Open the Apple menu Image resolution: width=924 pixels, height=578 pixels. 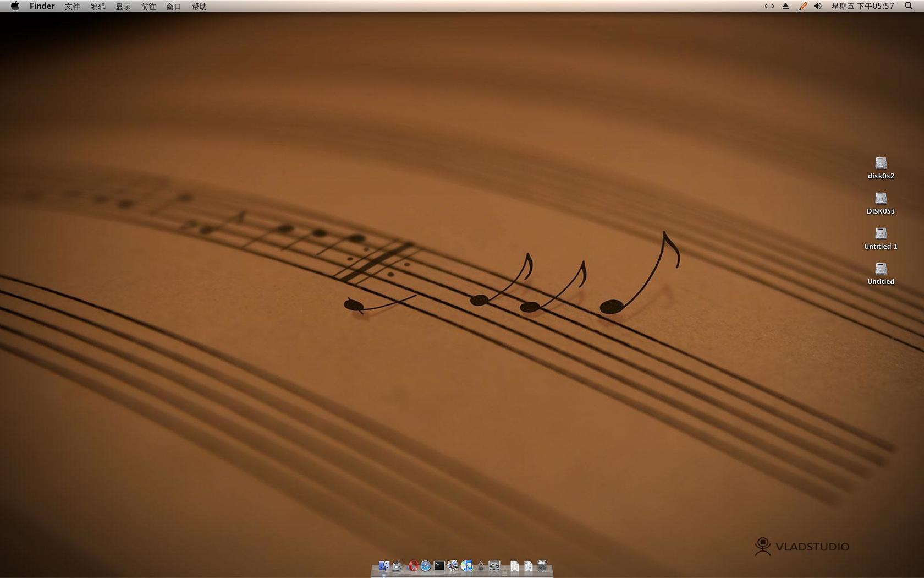pyautogui.click(x=15, y=6)
